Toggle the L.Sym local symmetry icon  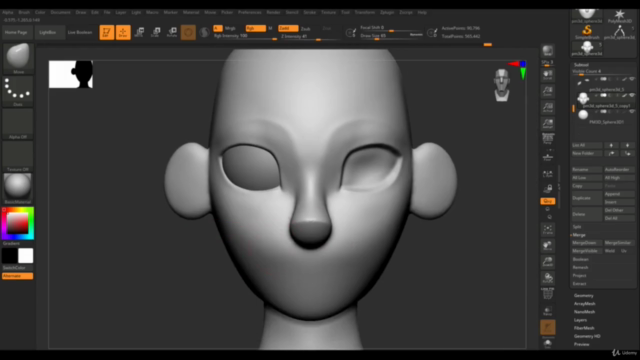pos(547,174)
